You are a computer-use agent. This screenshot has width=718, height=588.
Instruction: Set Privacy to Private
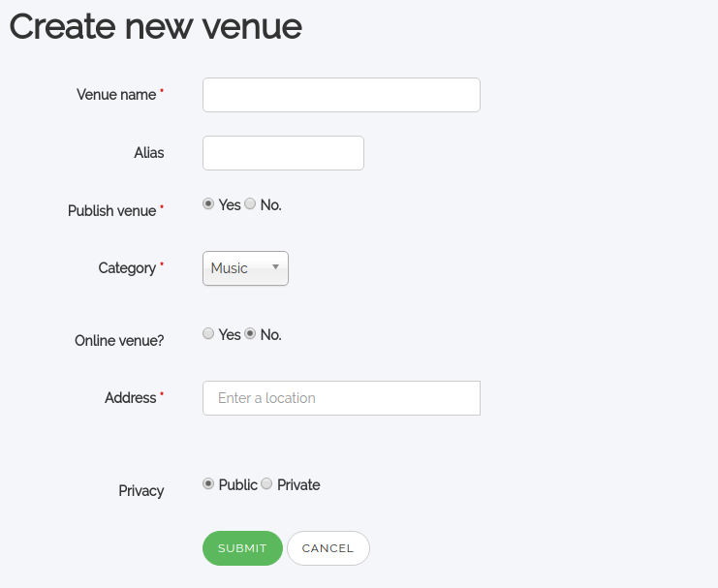[x=266, y=484]
